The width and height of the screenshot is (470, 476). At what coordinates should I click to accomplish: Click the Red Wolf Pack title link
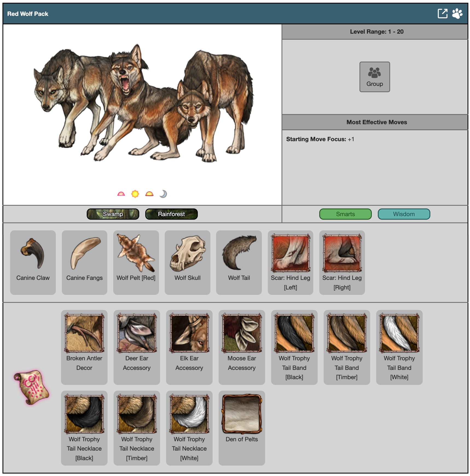coord(28,14)
